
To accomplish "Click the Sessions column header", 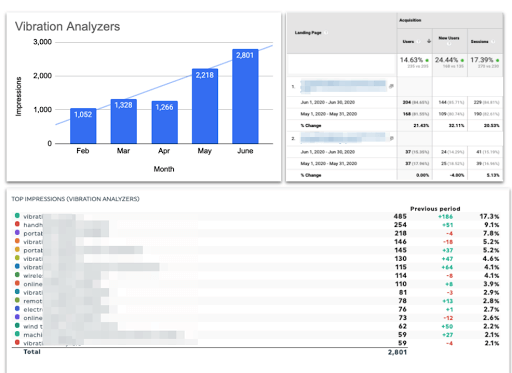I will coord(479,42).
